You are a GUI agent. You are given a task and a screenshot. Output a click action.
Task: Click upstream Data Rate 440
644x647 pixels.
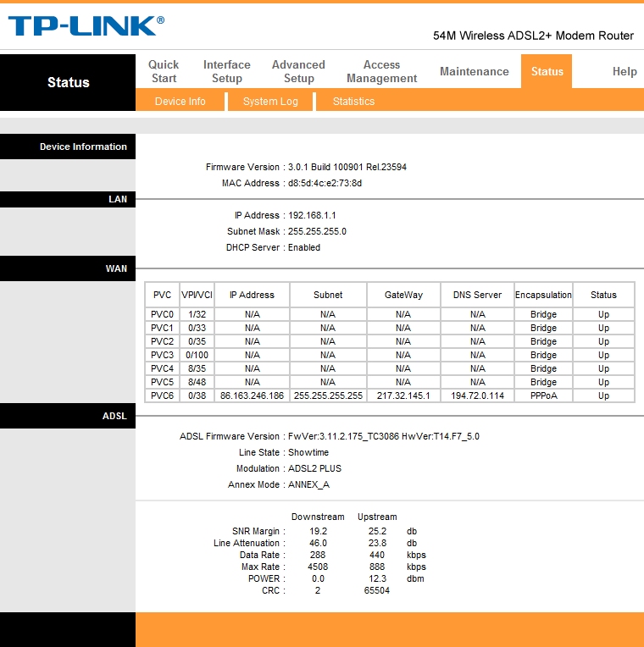tap(377, 555)
